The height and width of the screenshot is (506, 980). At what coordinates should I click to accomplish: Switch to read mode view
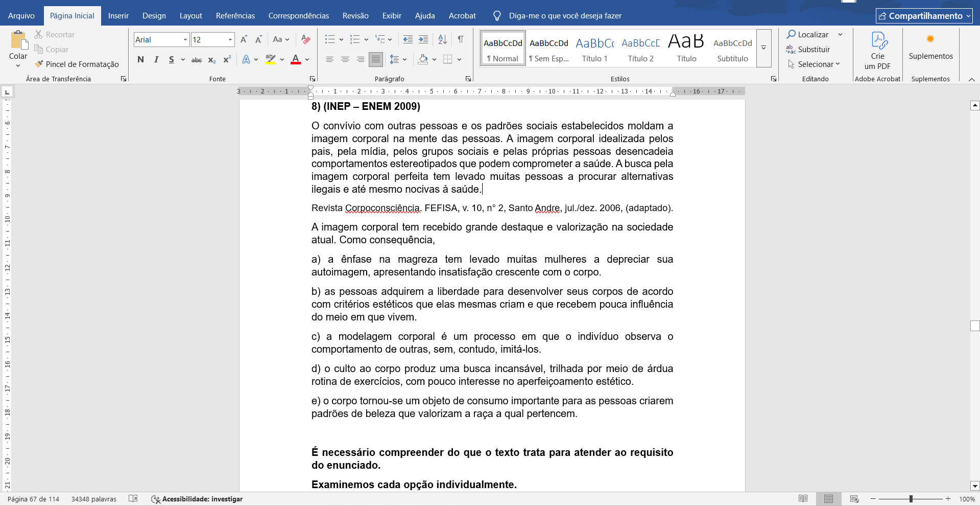(803, 499)
